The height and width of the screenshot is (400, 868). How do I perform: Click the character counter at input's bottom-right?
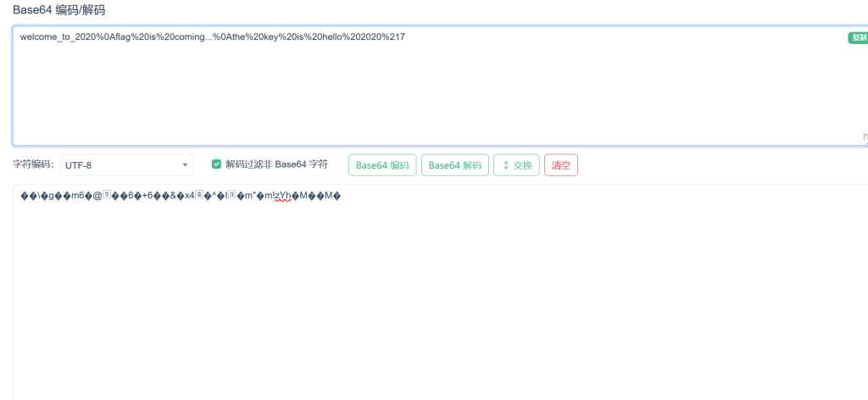(x=864, y=137)
